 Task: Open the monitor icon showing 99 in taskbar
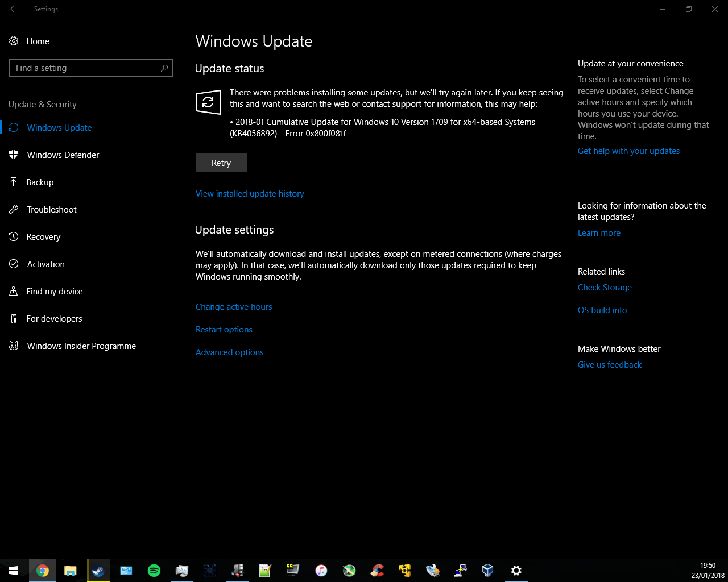coord(293,571)
